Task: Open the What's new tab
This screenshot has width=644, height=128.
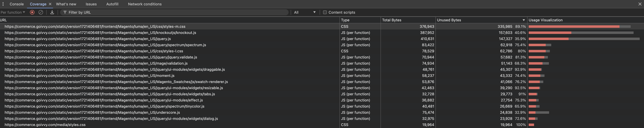Action: (x=66, y=4)
